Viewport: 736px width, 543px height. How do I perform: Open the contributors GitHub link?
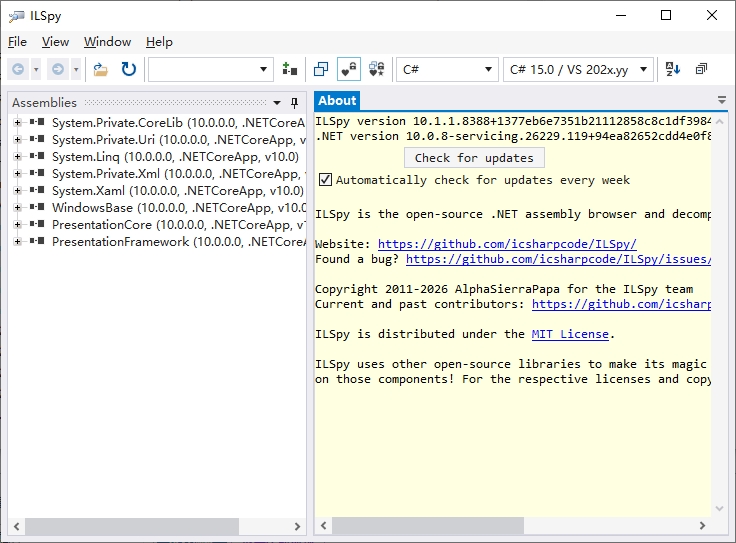(621, 304)
